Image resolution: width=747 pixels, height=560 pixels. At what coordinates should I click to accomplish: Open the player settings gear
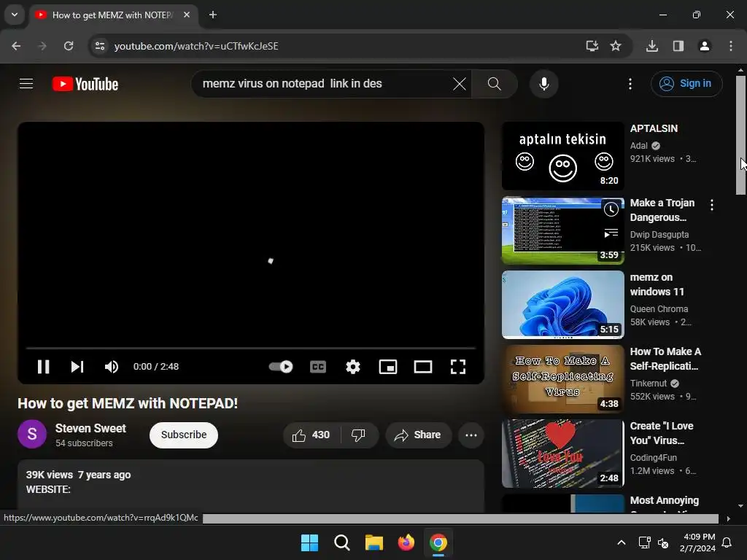(353, 367)
